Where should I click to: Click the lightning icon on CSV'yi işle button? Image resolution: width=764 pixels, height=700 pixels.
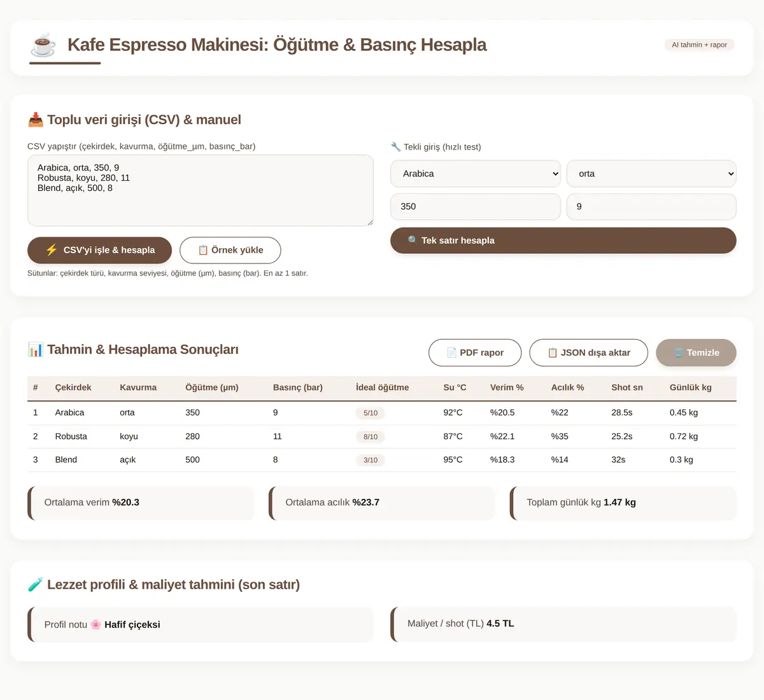coord(52,250)
